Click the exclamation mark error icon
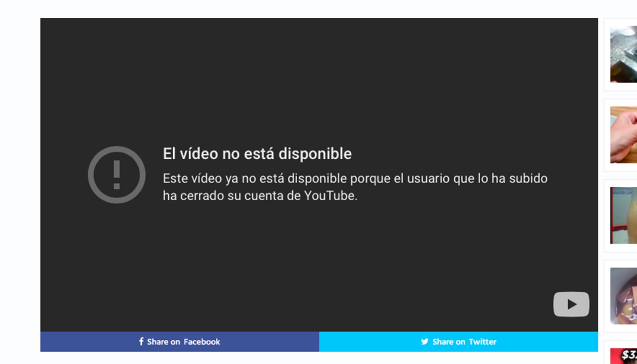Screen dimensions: 637x364 coord(116,174)
